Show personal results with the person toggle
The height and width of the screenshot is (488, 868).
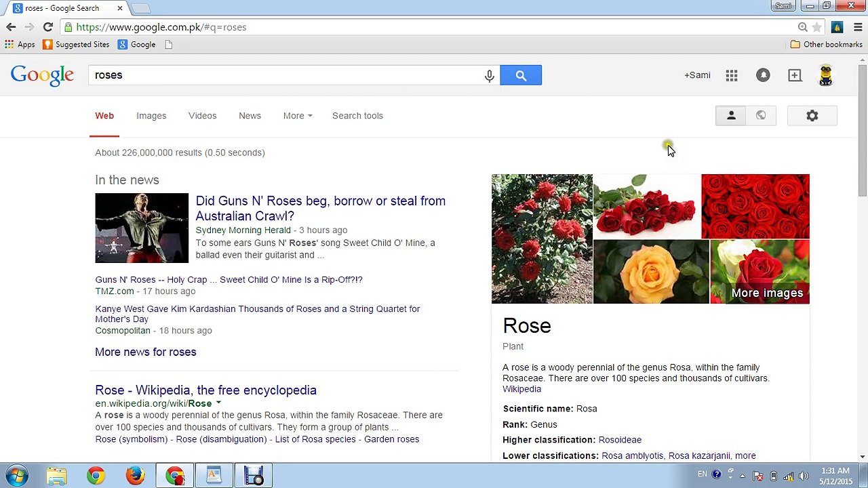pos(731,116)
